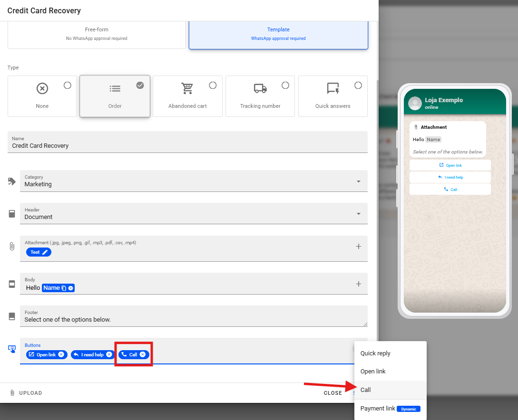Edit the Test attachment pencil icon
The image size is (518, 420).
pos(45,252)
